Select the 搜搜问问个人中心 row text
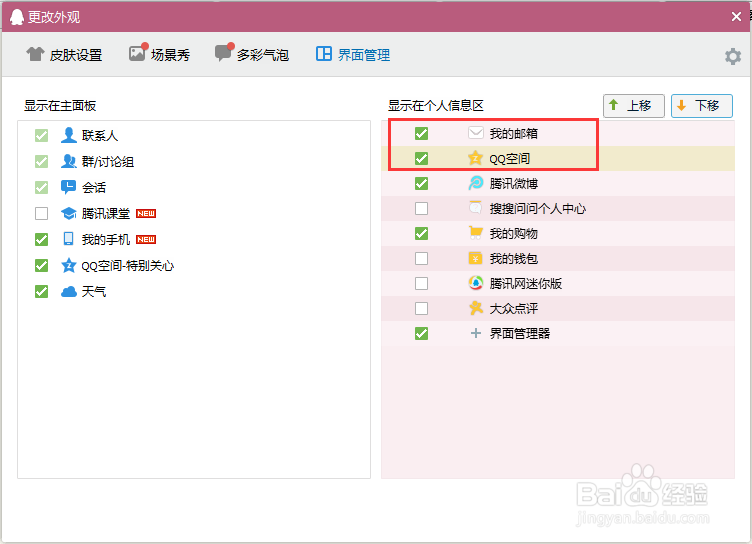The height and width of the screenshot is (544, 752). pyautogui.click(x=538, y=209)
